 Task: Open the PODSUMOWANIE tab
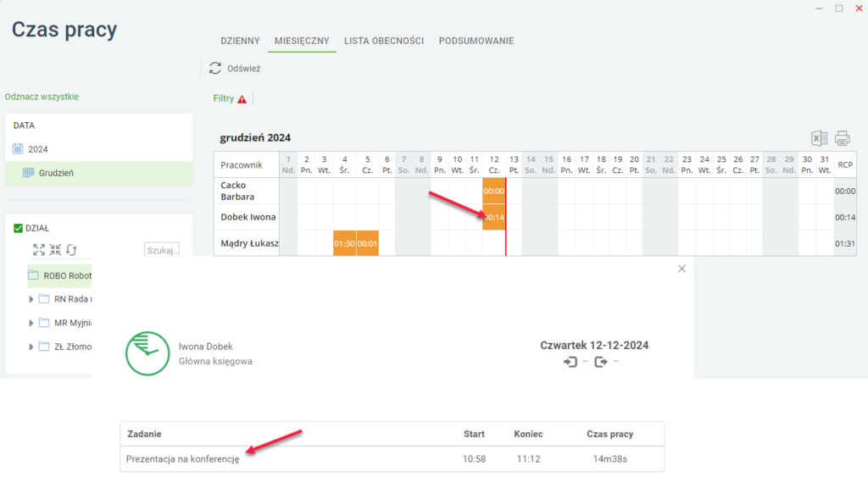[476, 41]
